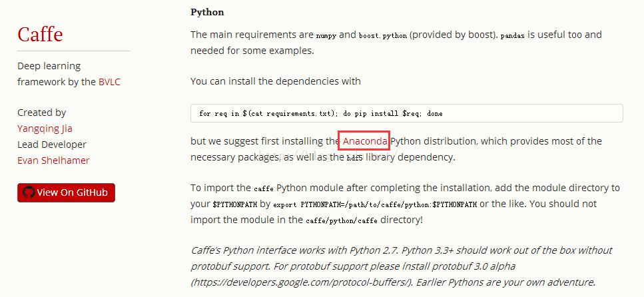Click the Created by label
644x297 pixels.
click(x=41, y=113)
